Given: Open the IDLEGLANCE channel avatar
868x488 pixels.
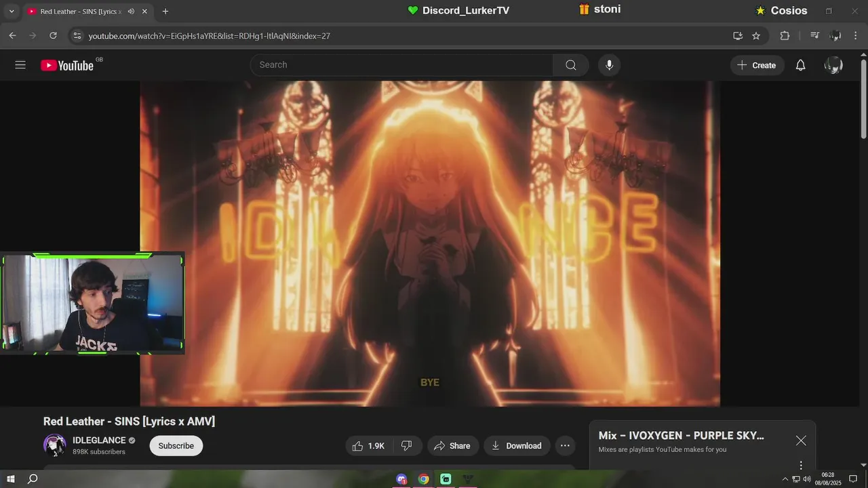Looking at the screenshot, I should [x=54, y=445].
